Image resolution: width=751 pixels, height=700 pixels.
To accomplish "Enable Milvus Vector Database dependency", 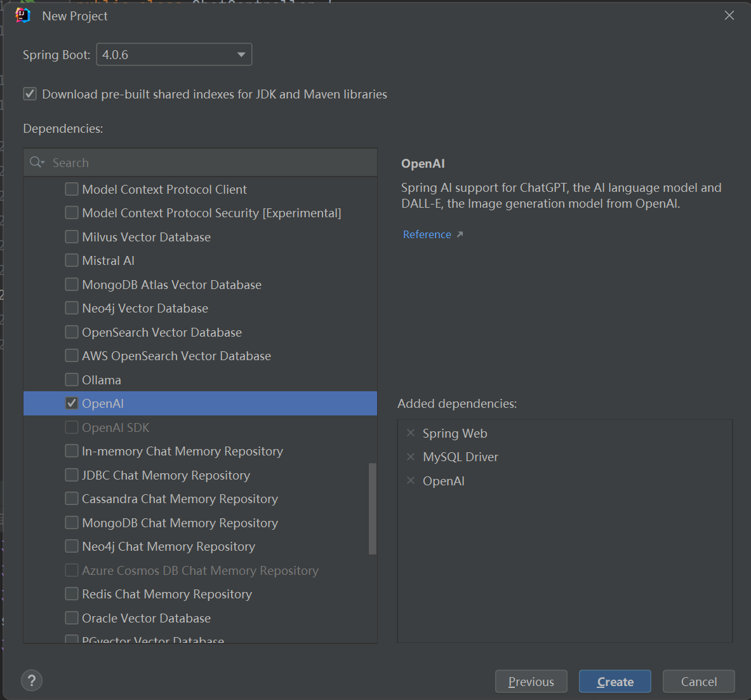I will point(71,237).
